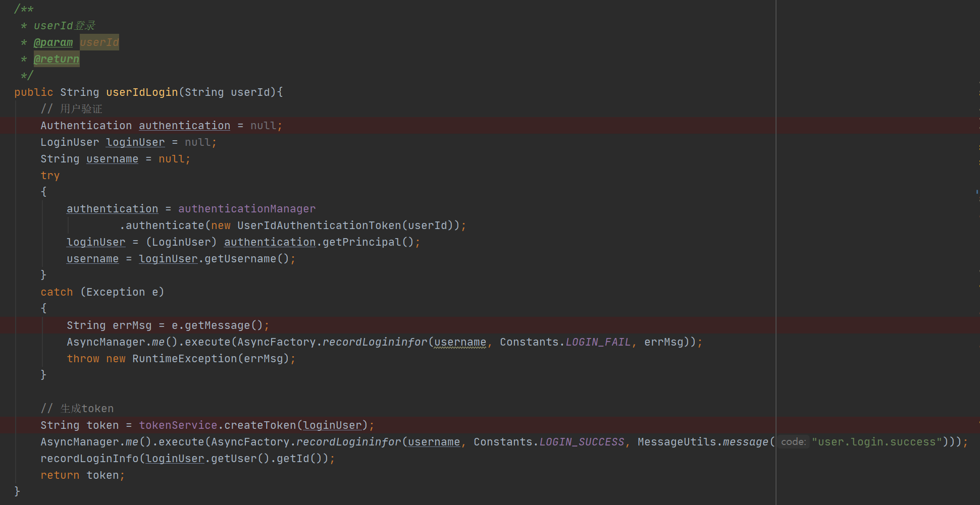Click the underlined username variable
980x505 pixels.
[x=112, y=158]
